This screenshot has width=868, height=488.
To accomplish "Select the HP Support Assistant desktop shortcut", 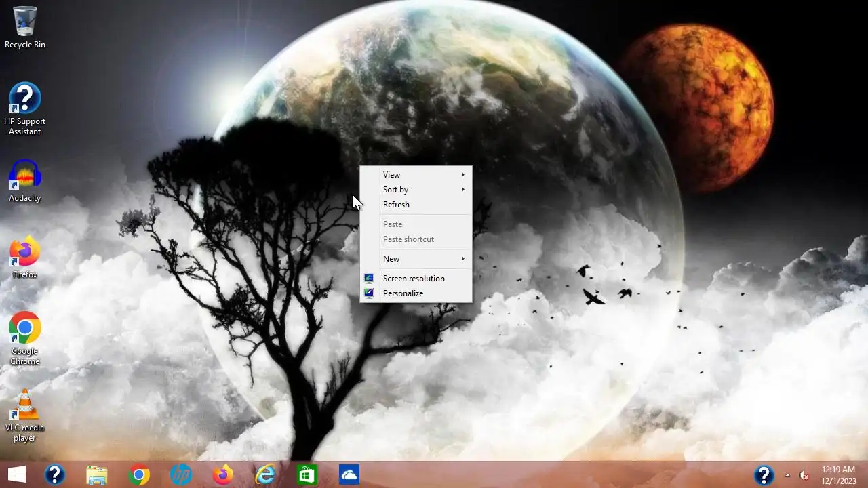I will (x=25, y=108).
